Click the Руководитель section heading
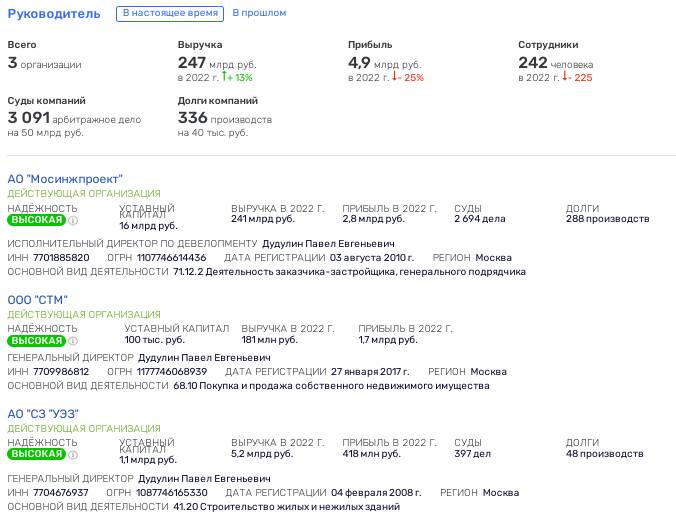The image size is (676, 515). tap(54, 13)
